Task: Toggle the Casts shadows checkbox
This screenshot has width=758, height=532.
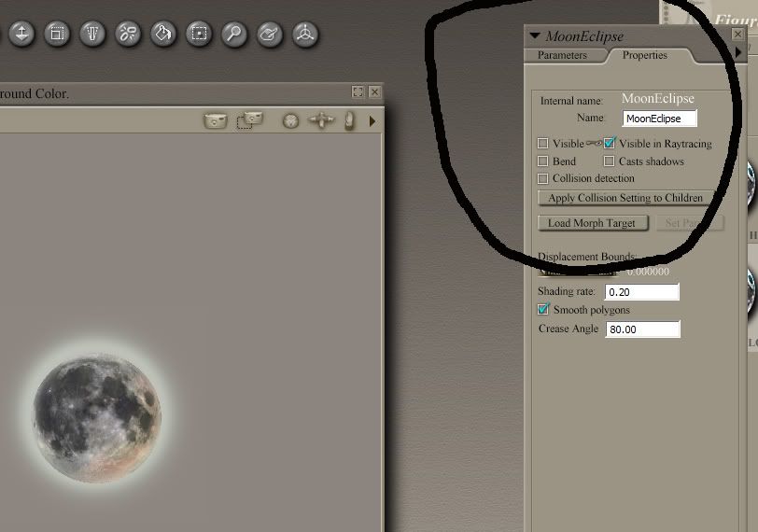Action: 610,161
